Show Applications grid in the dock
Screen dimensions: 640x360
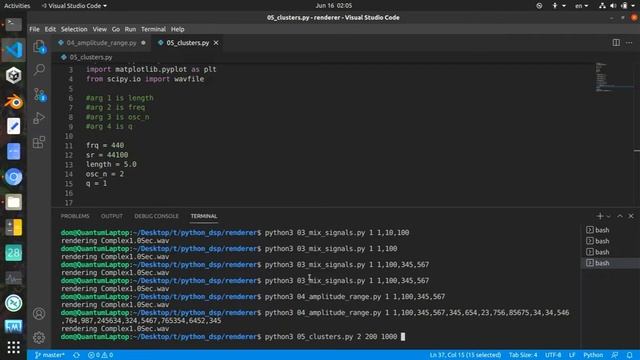pyautogui.click(x=13, y=347)
